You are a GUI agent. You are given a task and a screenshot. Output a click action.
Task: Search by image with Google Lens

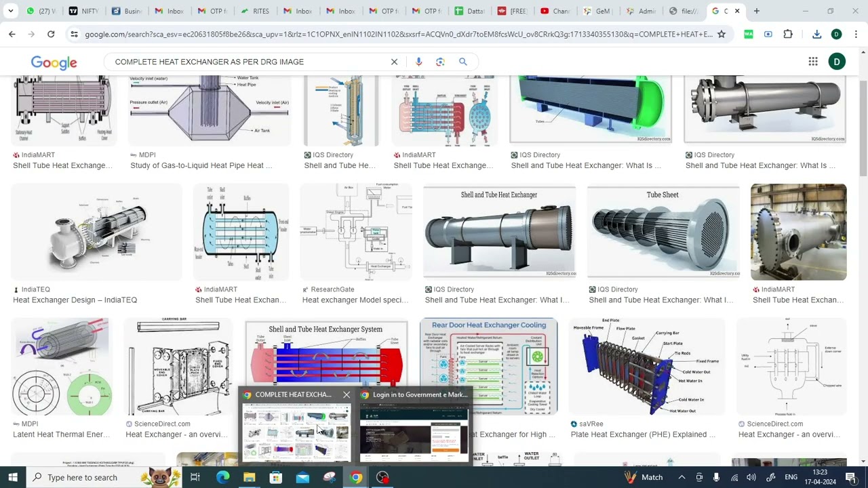click(x=440, y=62)
